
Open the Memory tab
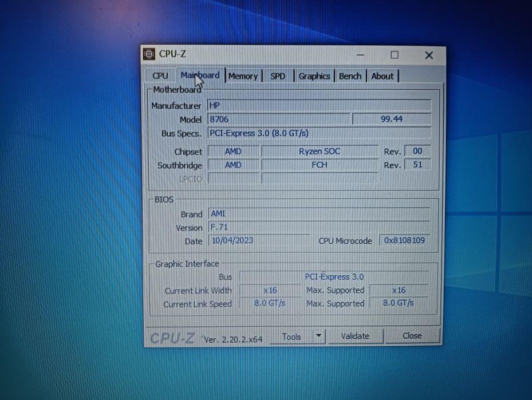pos(243,76)
